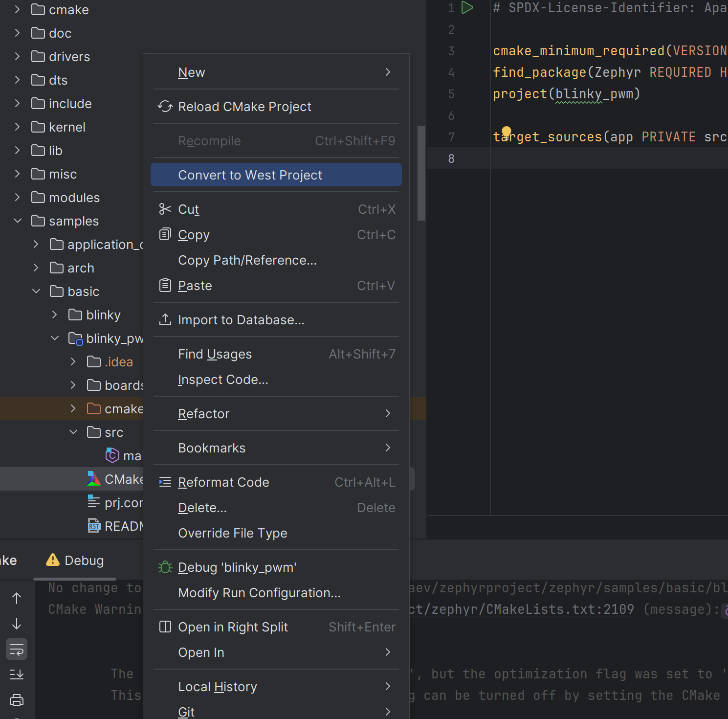Screen dimensions: 728x719
Task: Open the CMakeLists.txt:2109 link
Action: 521,609
